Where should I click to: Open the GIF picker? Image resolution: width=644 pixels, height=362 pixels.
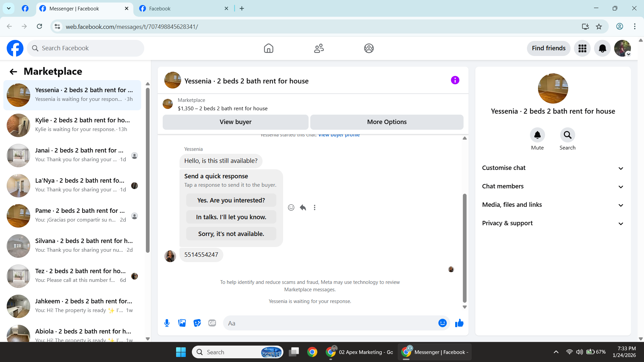pos(212,323)
